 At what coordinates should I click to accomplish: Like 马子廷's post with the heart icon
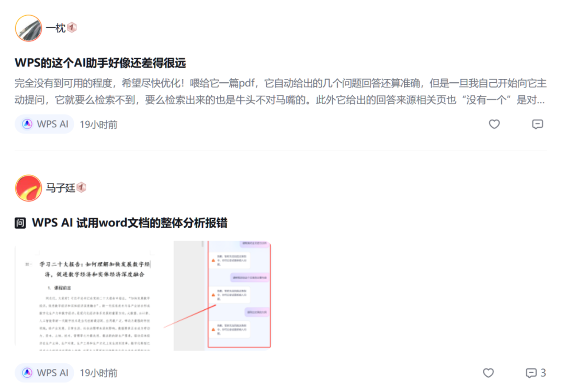[x=488, y=373]
